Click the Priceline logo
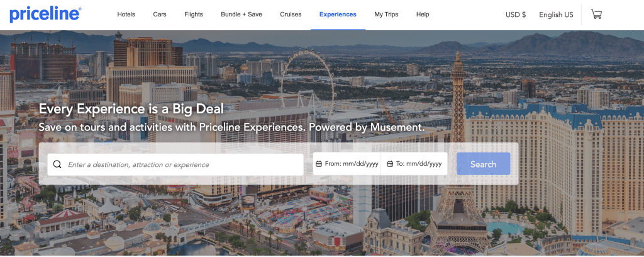 click(x=45, y=14)
